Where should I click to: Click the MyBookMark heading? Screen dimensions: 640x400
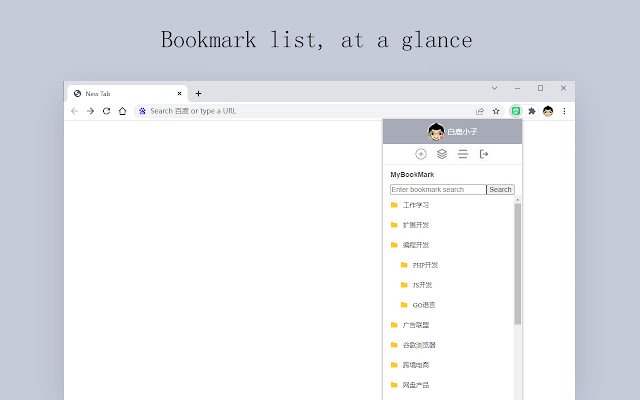[412, 174]
